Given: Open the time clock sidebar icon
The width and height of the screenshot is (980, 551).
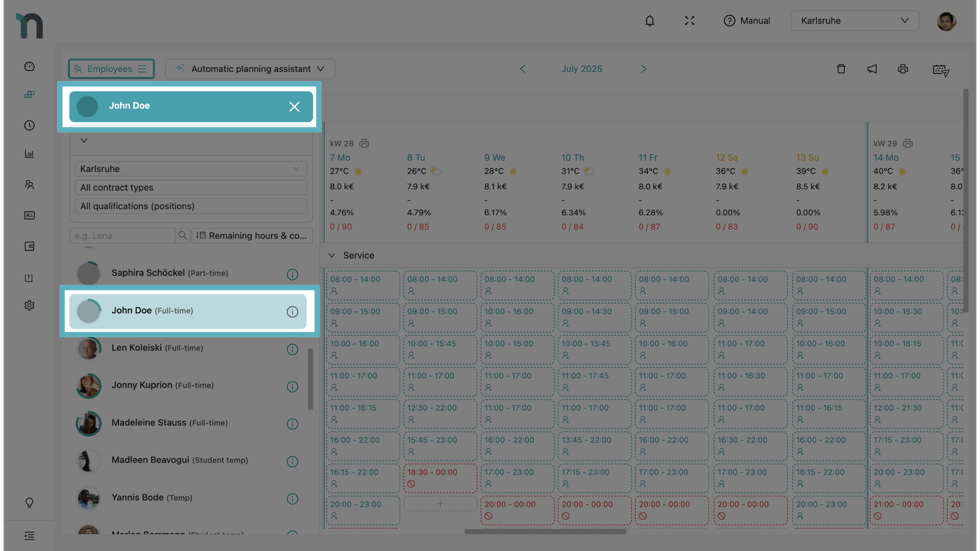Looking at the screenshot, I should point(30,126).
